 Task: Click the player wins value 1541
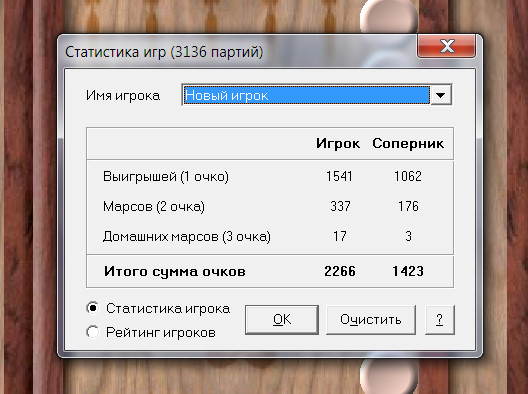click(339, 176)
